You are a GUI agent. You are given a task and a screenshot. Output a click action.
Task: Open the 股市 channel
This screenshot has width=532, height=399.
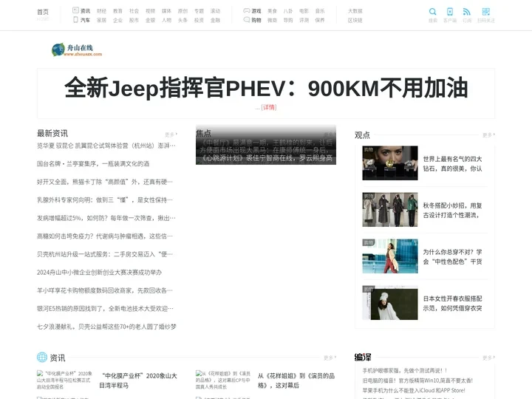134,20
